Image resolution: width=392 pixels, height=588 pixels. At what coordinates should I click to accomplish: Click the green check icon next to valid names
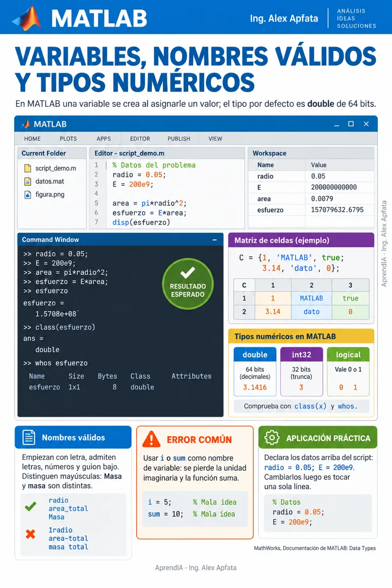30,507
